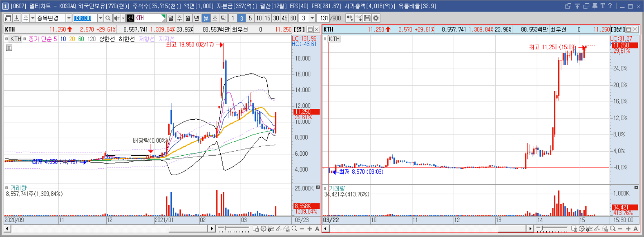Viewport: 644px width, 237px height.
Task: Click the 상한선 upper band legend label
Action: (x=107, y=39)
